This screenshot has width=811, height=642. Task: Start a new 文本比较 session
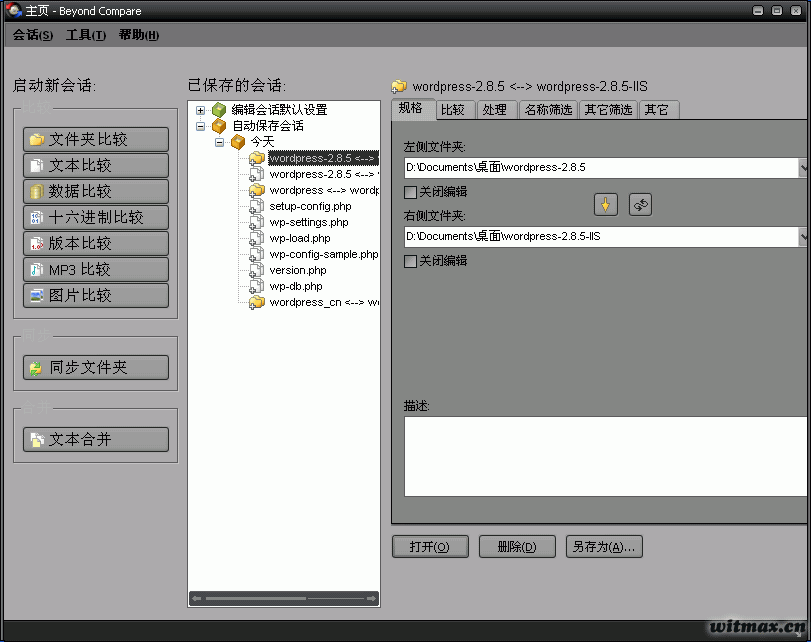point(96,165)
